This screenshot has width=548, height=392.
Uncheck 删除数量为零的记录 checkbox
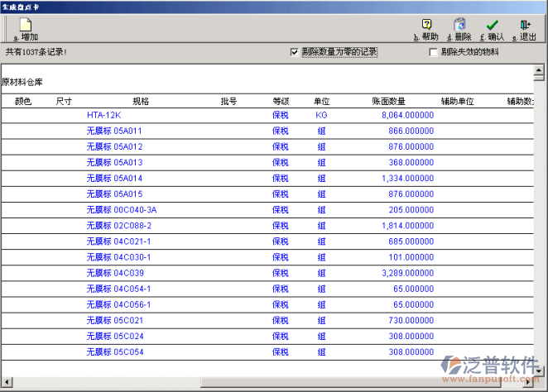point(295,52)
